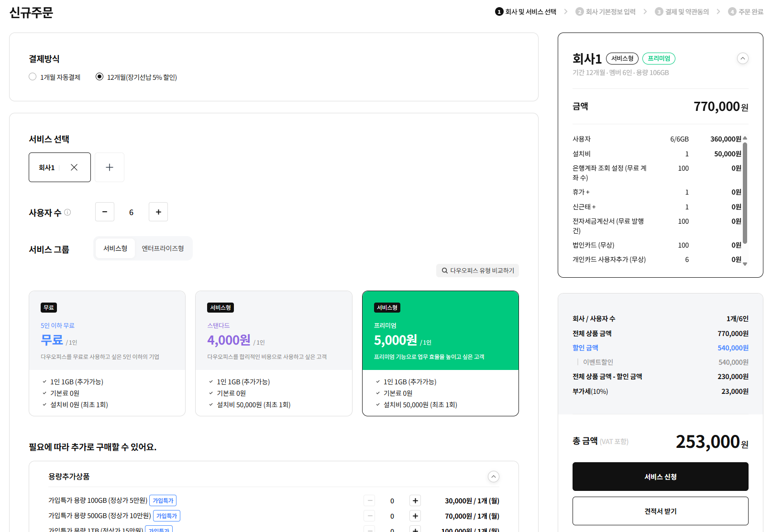
Task: Switch to 엔터프라이즈형 service group tab
Action: (x=163, y=249)
